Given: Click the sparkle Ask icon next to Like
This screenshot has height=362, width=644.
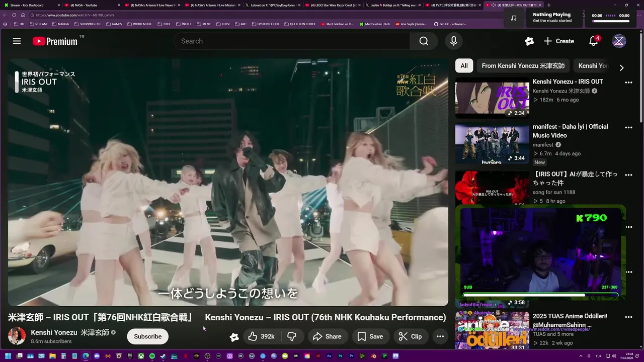Looking at the screenshot, I should [x=234, y=337].
